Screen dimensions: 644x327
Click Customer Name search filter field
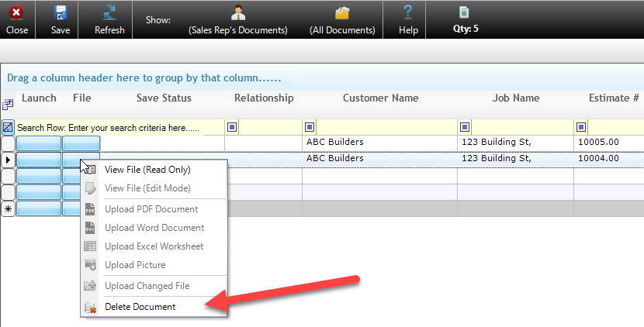tap(387, 127)
